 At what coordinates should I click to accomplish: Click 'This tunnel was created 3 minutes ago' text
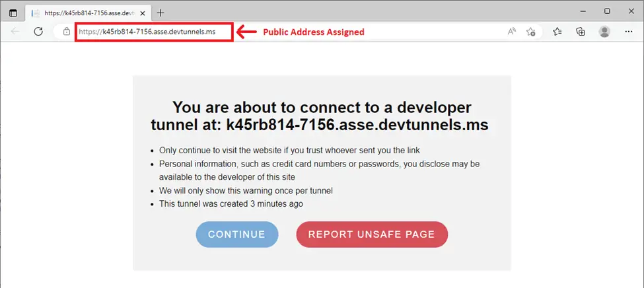click(231, 203)
